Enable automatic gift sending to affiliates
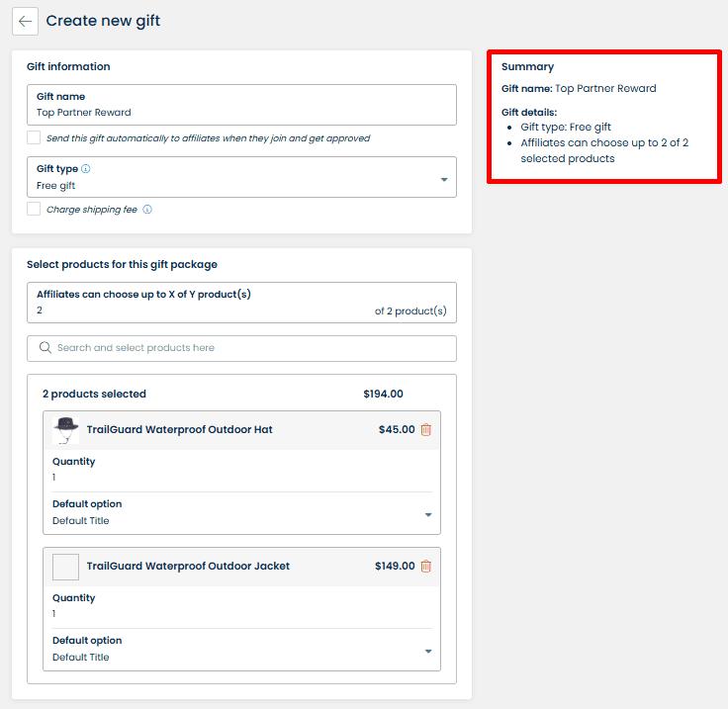 [35, 138]
